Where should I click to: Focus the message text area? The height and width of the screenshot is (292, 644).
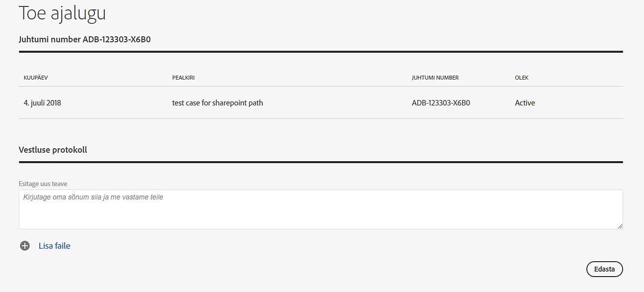(x=321, y=209)
